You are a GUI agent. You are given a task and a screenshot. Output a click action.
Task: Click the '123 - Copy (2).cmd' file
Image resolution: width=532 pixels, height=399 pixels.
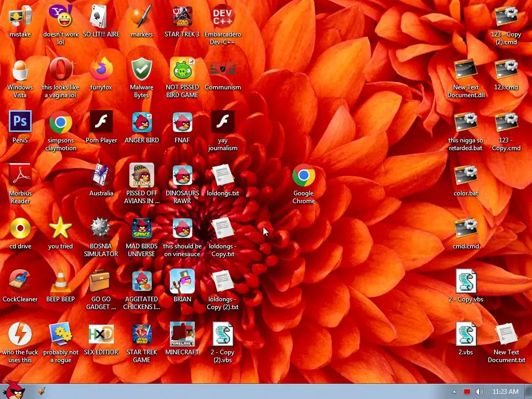pos(506,16)
